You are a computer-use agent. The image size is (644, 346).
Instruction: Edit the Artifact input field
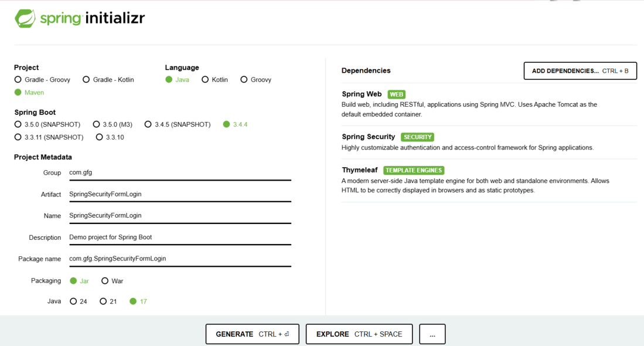click(x=180, y=194)
